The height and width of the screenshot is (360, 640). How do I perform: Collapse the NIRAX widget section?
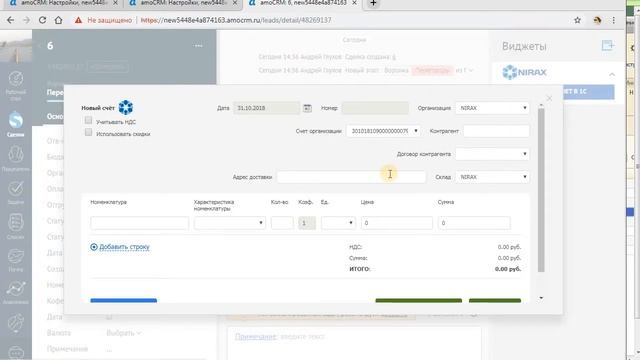pos(612,74)
